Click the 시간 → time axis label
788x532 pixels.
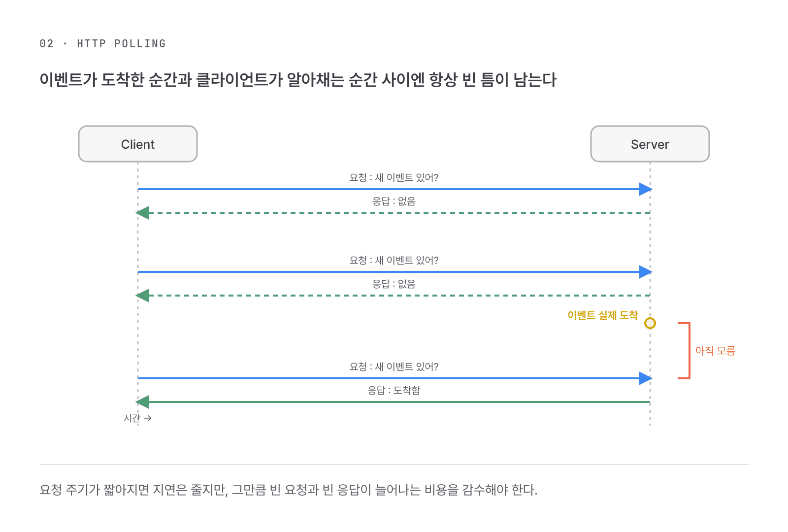pyautogui.click(x=137, y=418)
